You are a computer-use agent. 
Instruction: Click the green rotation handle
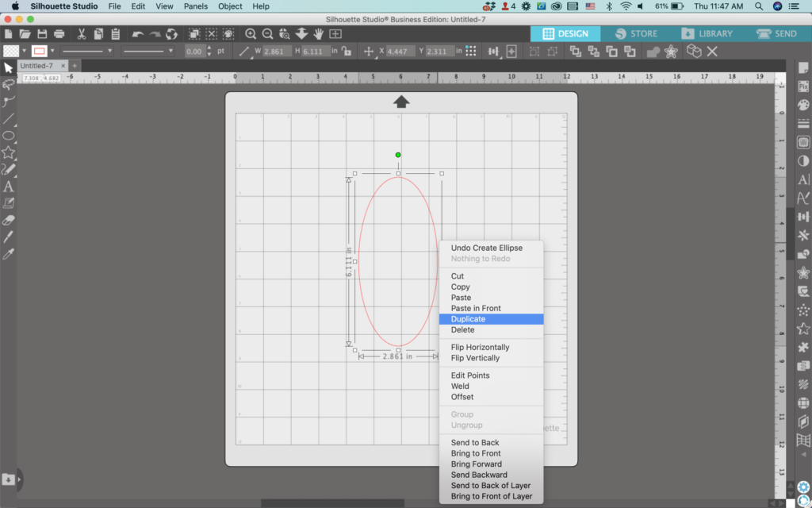(x=398, y=155)
